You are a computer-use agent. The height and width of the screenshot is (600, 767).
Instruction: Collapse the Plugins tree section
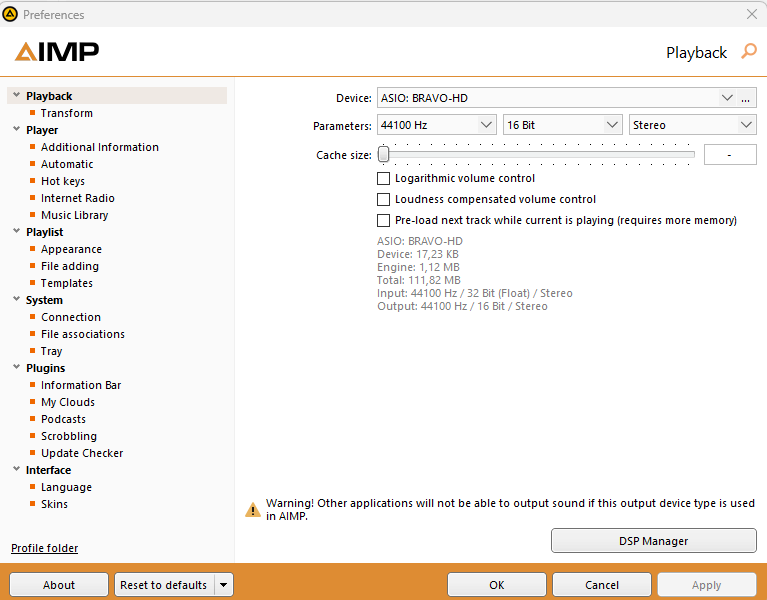tap(17, 367)
